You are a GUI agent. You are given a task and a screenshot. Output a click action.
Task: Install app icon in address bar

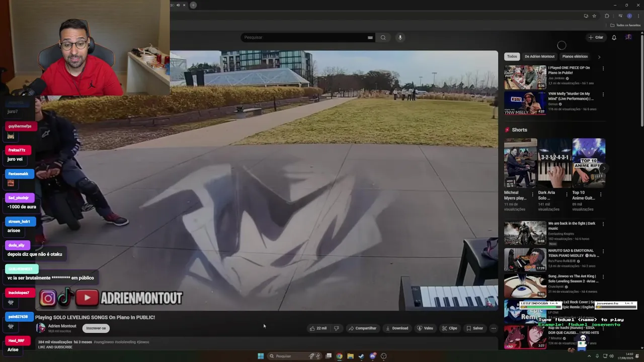pos(586,16)
